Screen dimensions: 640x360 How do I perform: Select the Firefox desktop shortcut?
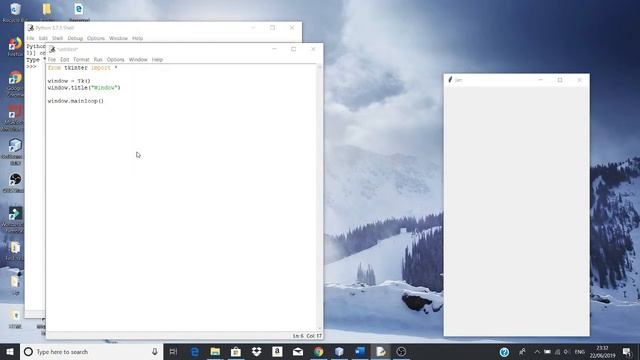(15, 46)
